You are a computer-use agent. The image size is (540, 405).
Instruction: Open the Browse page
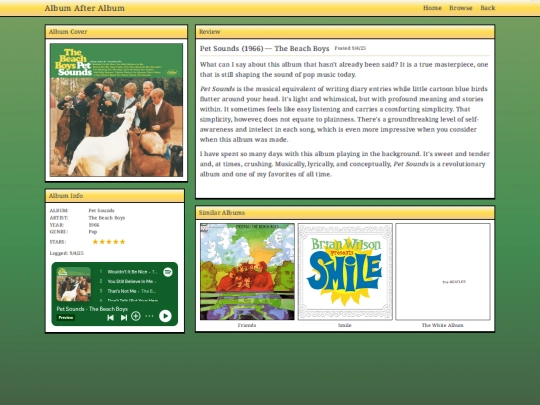pyautogui.click(x=461, y=8)
